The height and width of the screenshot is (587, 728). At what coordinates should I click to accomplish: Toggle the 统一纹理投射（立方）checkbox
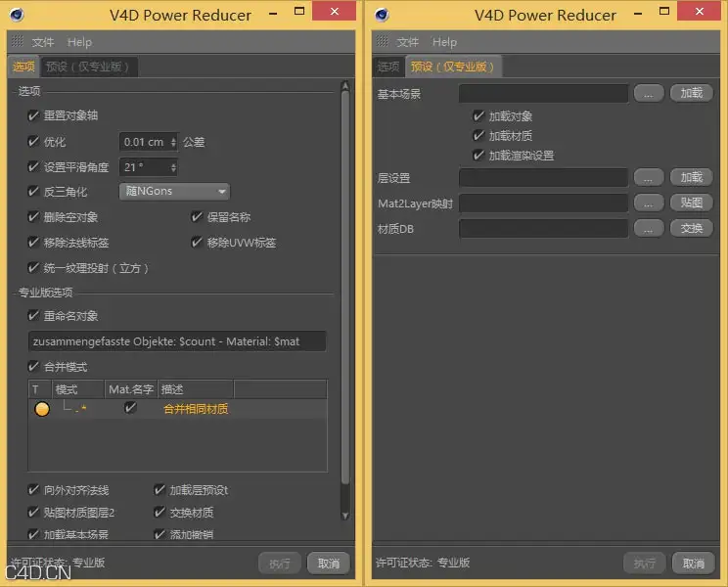(x=33, y=268)
